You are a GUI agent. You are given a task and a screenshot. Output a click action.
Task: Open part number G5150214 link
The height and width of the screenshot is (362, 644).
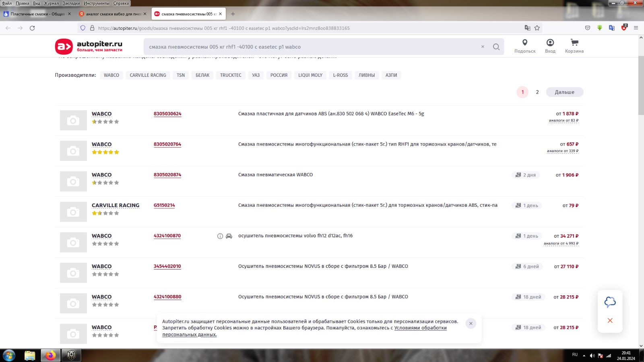pyautogui.click(x=164, y=205)
